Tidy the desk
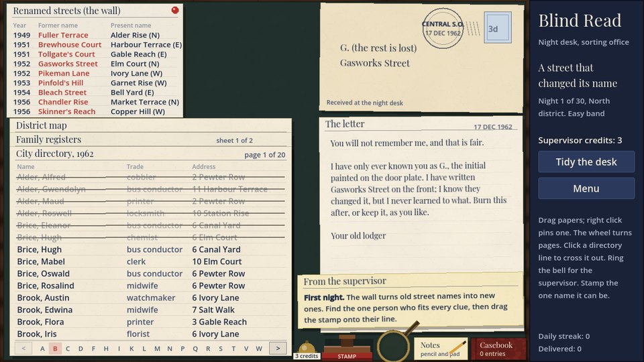 [586, 162]
